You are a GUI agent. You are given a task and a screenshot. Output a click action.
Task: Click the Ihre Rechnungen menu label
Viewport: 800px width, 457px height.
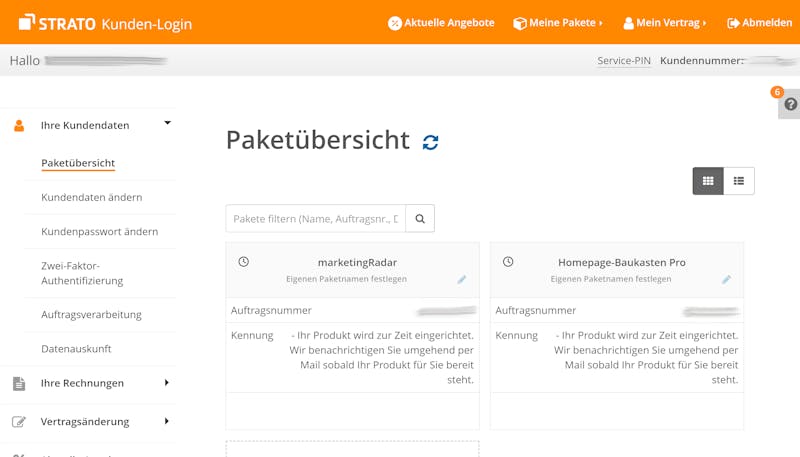pyautogui.click(x=82, y=384)
